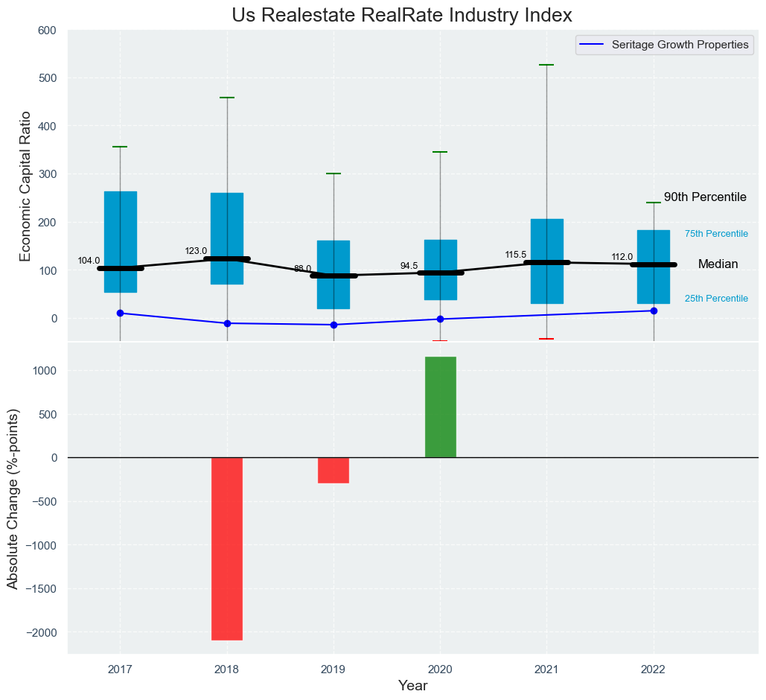Click the chart title text
Viewport: 766px width, 700px height.
pos(402,15)
